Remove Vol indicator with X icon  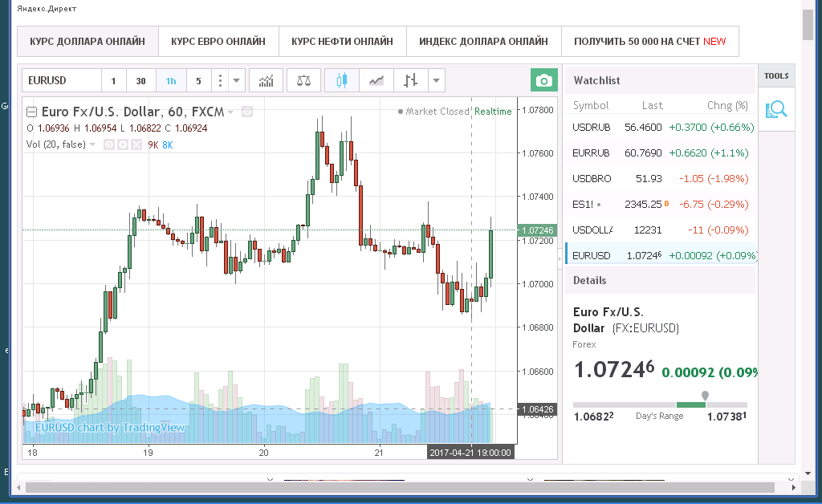click(x=136, y=144)
